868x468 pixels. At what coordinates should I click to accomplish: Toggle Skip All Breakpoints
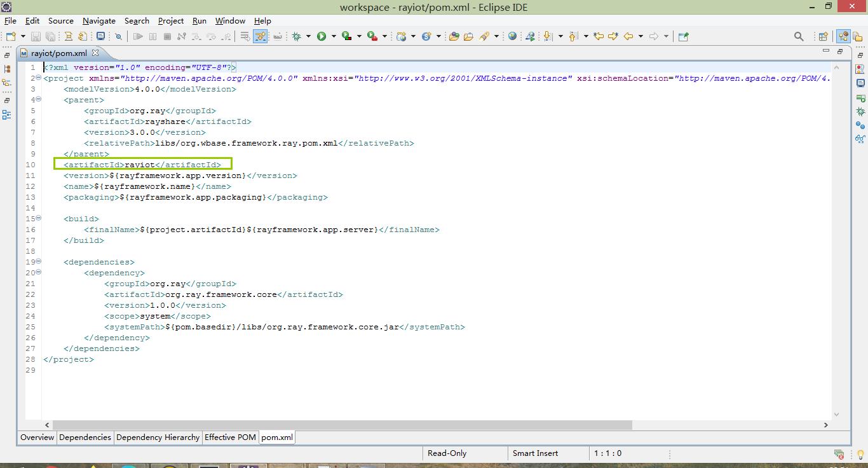pos(118,36)
